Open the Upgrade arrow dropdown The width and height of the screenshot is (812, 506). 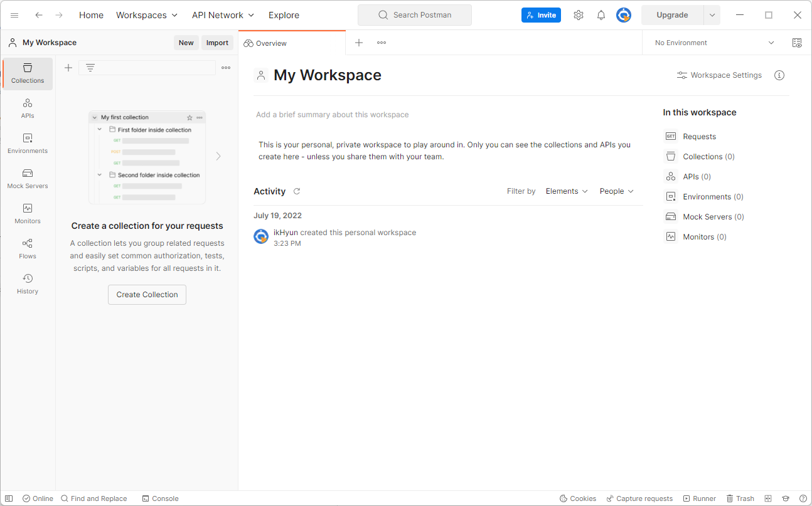tap(712, 15)
